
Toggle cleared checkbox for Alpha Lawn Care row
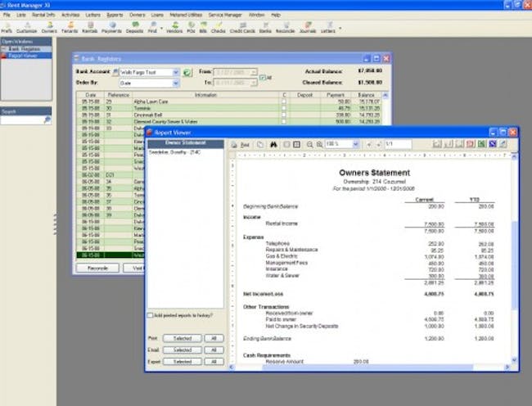tap(284, 101)
